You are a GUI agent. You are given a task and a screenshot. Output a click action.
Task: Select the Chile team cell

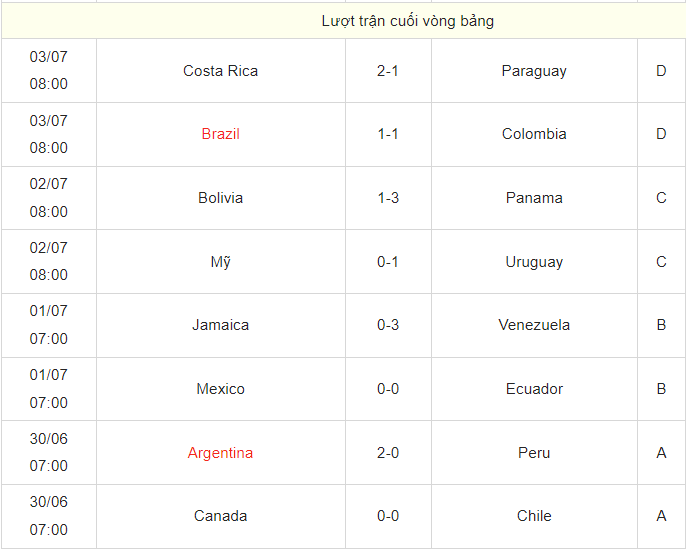pyautogui.click(x=534, y=516)
